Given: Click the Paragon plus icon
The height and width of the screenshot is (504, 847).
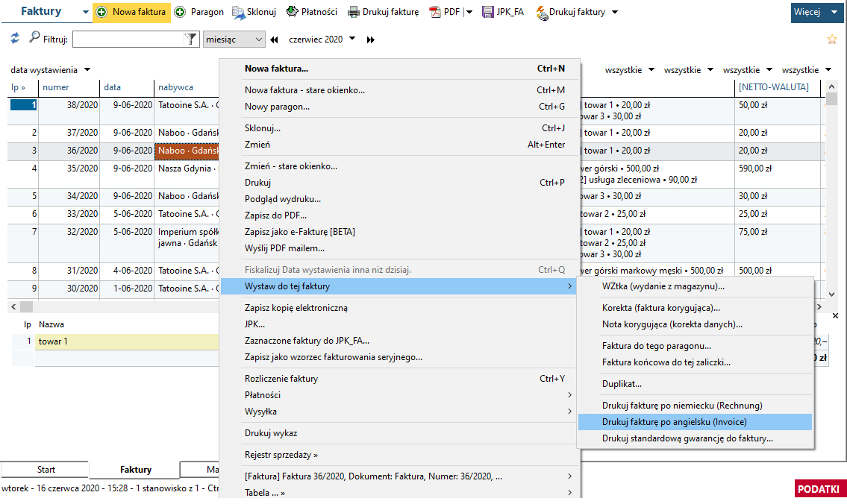Looking at the screenshot, I should pyautogui.click(x=181, y=12).
